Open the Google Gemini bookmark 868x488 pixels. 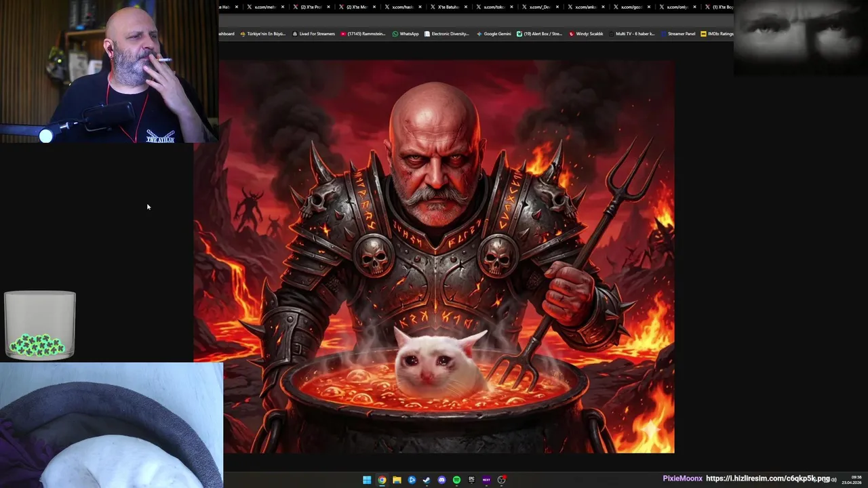coord(494,34)
